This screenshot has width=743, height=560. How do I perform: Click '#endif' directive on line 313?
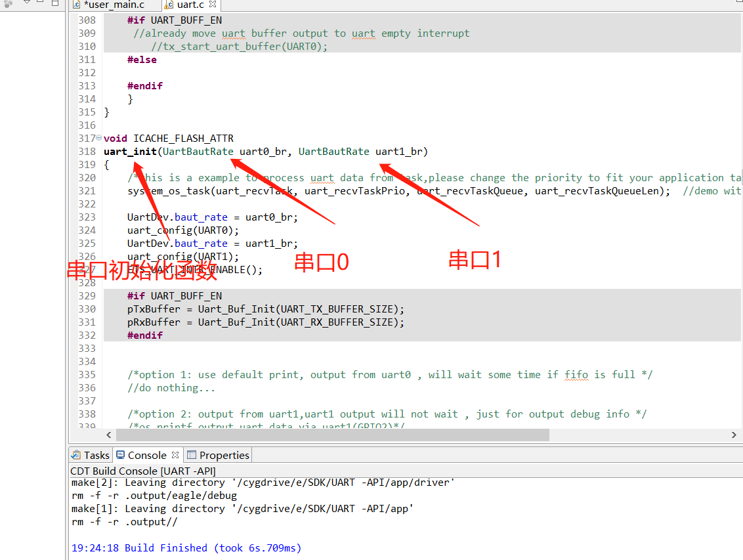click(x=145, y=86)
